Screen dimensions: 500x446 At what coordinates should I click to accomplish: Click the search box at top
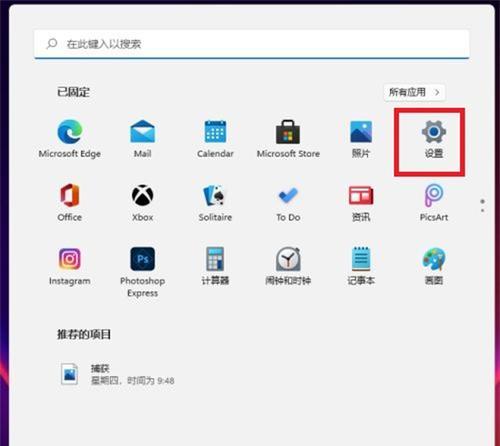252,44
